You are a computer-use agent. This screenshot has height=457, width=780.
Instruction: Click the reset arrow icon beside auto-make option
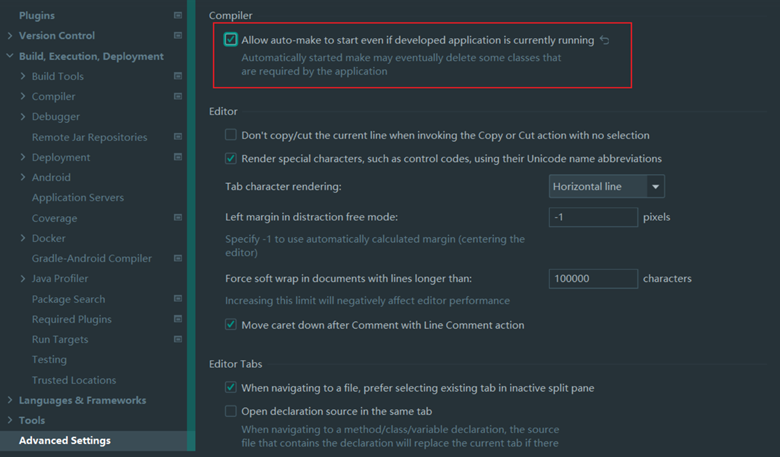[x=604, y=41]
